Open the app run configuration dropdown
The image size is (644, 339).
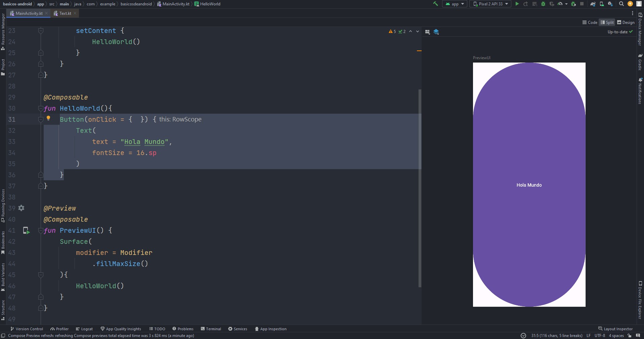[455, 4]
